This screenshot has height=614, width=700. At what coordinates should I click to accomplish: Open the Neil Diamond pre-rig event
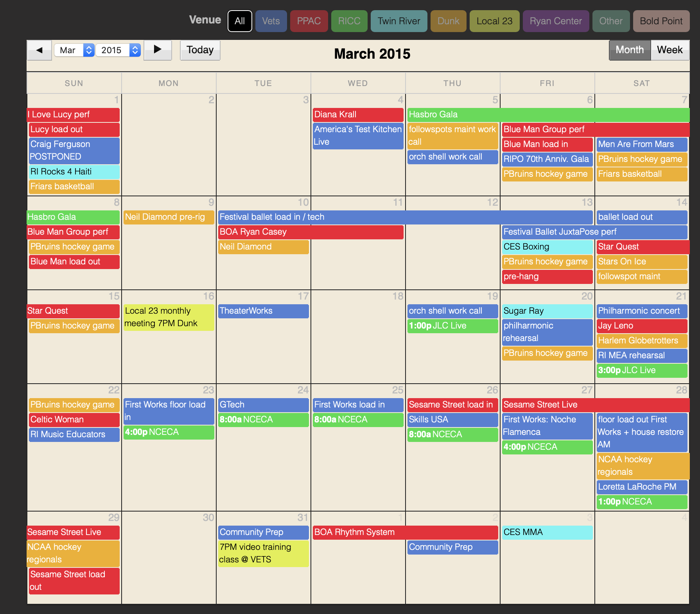[169, 217]
